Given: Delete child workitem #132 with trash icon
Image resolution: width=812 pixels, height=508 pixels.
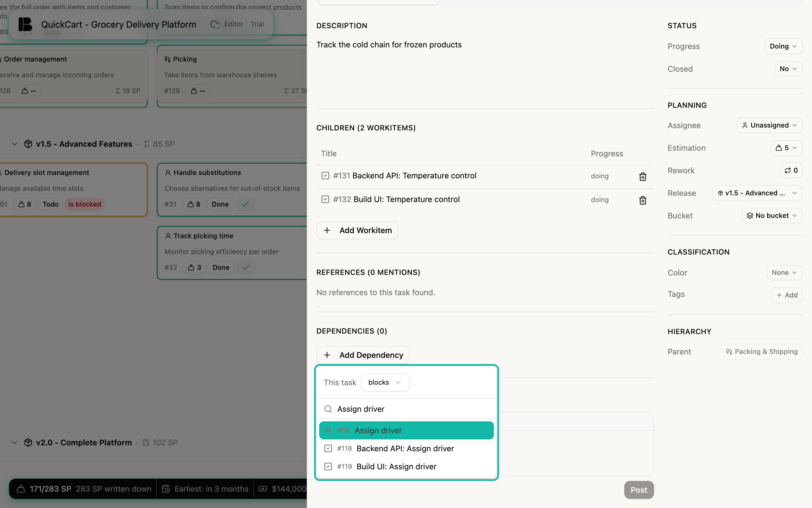Looking at the screenshot, I should pos(643,200).
